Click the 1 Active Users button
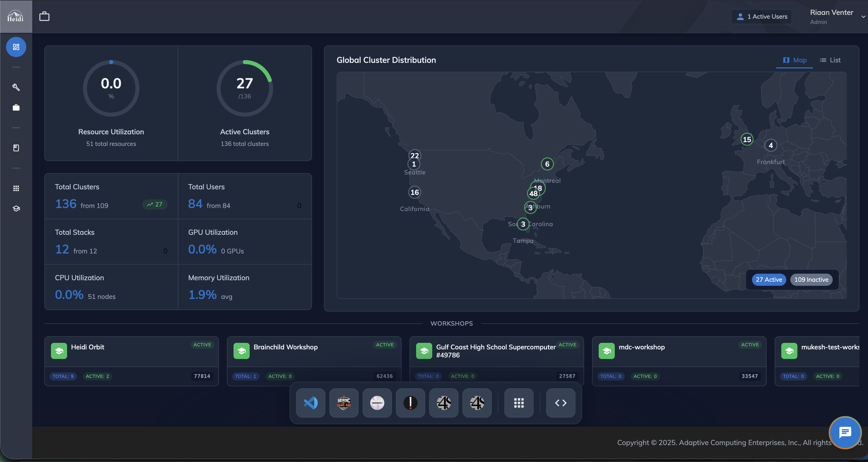The width and height of the screenshot is (868, 462). (761, 16)
